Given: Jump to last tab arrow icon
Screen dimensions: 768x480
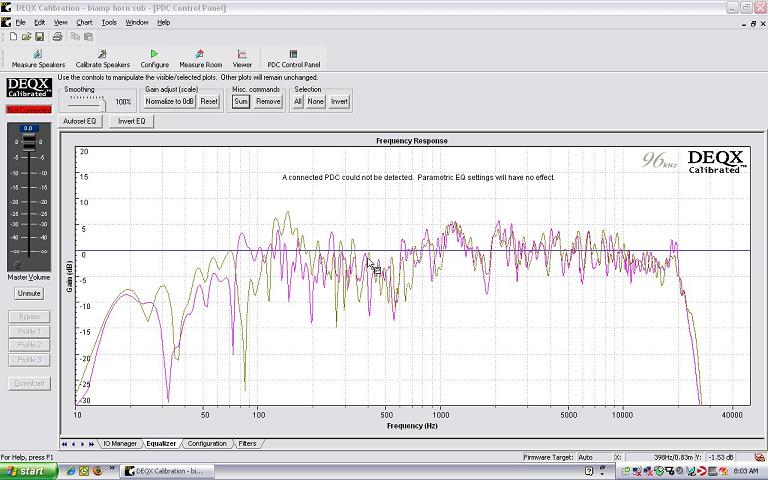Looking at the screenshot, I should 92,444.
